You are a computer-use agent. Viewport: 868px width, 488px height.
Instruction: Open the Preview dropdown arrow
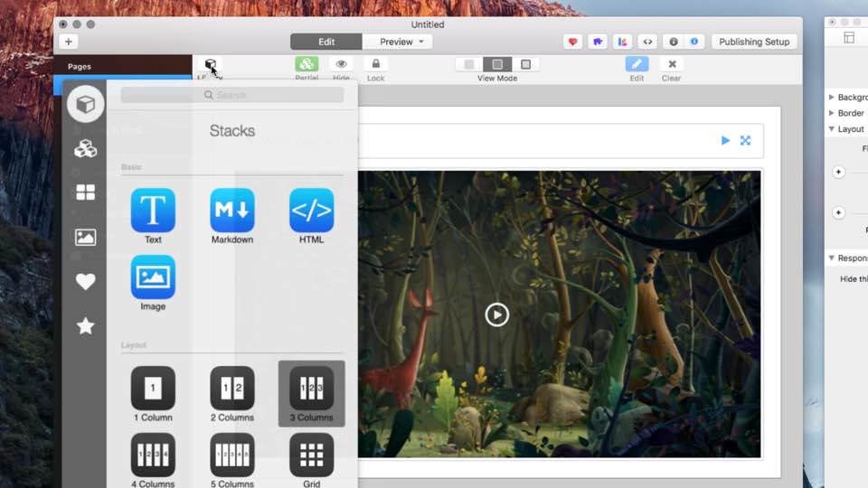pos(421,42)
